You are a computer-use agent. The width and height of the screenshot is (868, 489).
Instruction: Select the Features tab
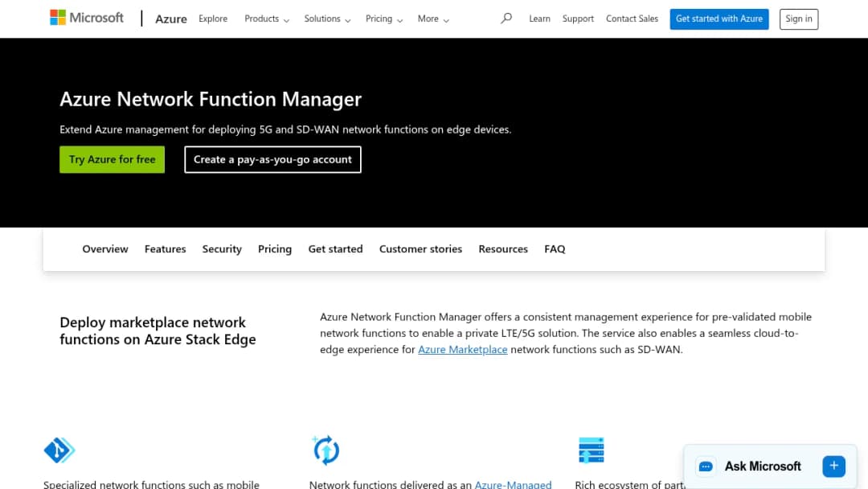point(165,249)
